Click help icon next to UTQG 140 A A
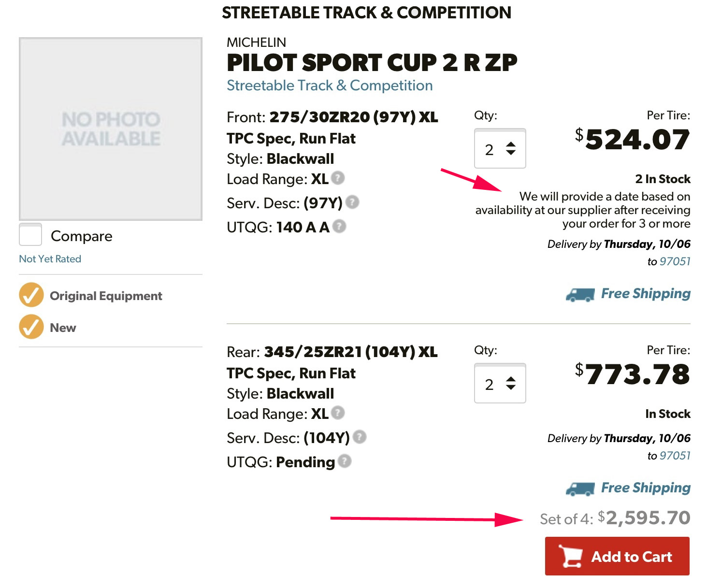 (x=340, y=226)
